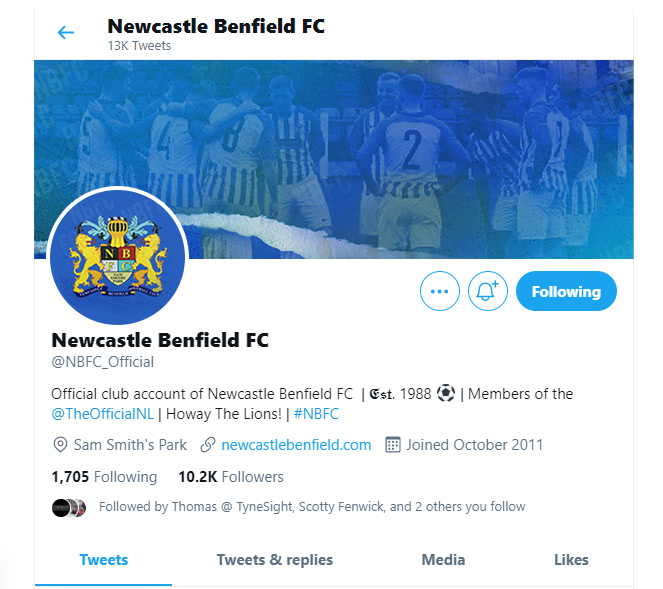Click the back arrow icon
Screen dimensions: 663x589
tap(66, 33)
